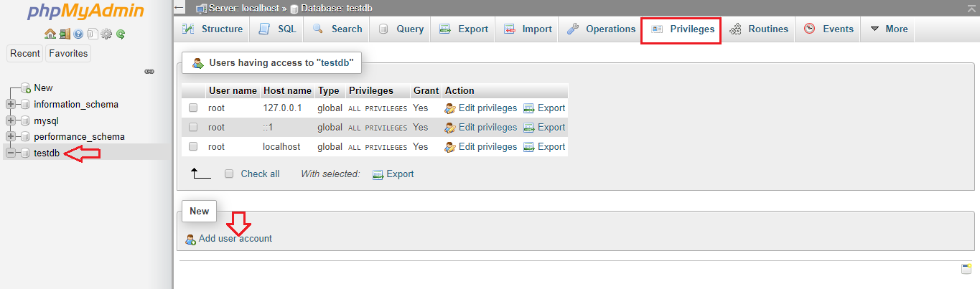Open the Privileges tab

point(682,29)
